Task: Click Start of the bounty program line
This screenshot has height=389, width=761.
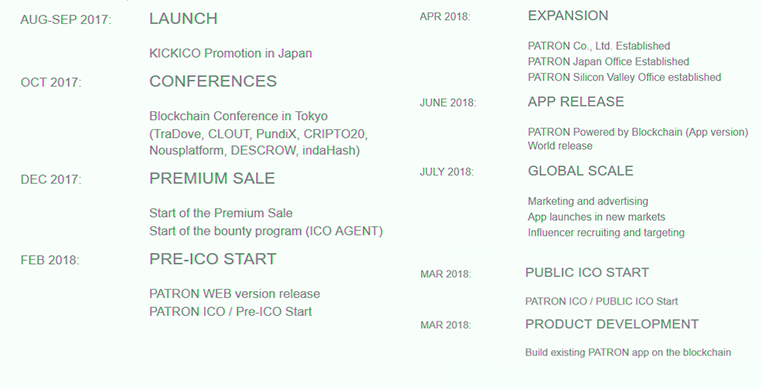Action: tap(266, 231)
